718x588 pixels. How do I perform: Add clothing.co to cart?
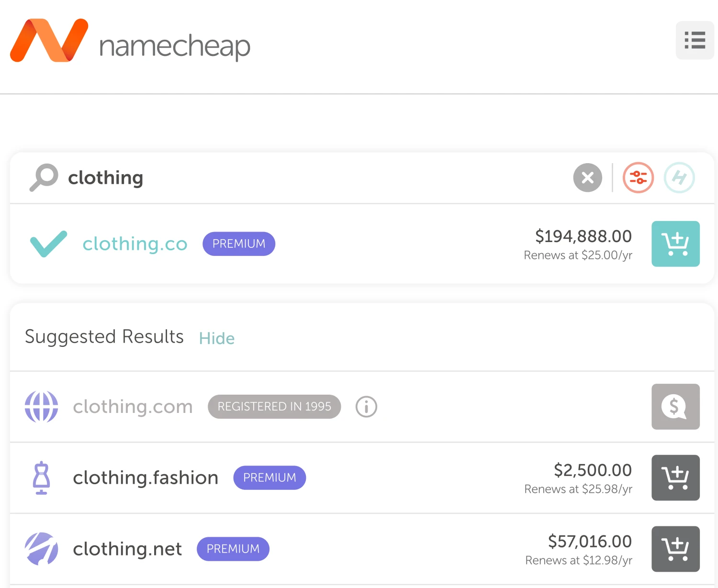[675, 244]
